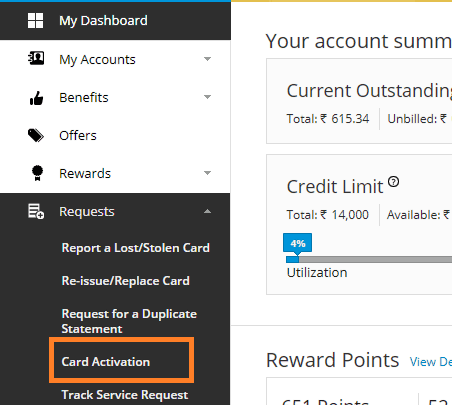Open the Offers menu item

78,135
